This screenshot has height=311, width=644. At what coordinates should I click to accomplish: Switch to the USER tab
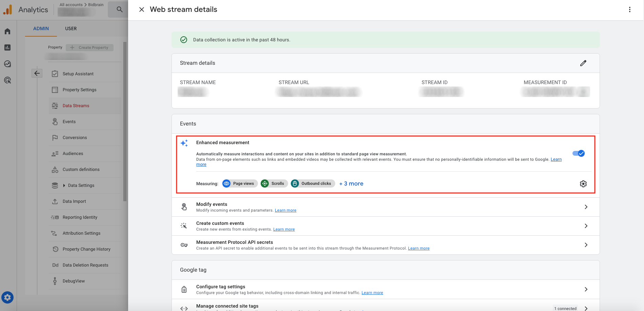point(71,28)
